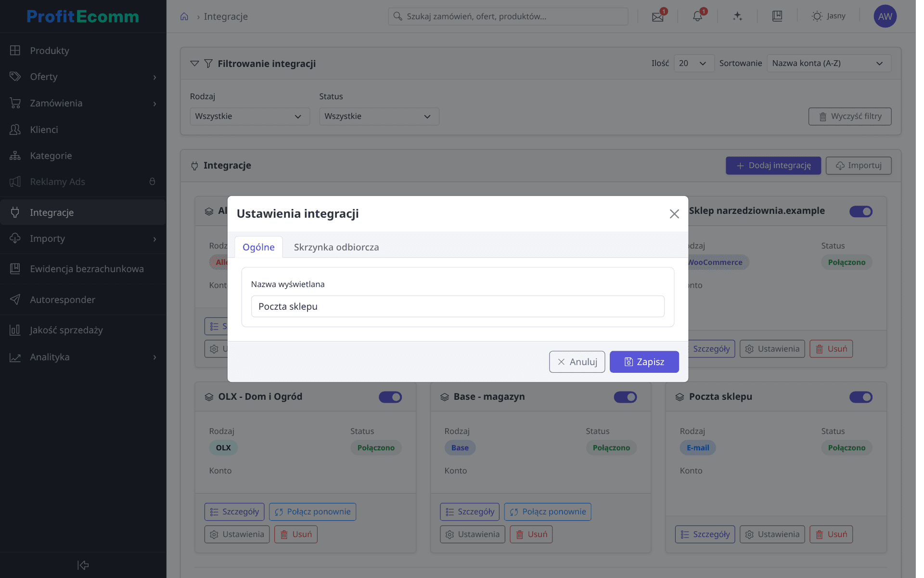Open Ewidencja bezrachunkowa in the sidebar

pyautogui.click(x=83, y=269)
